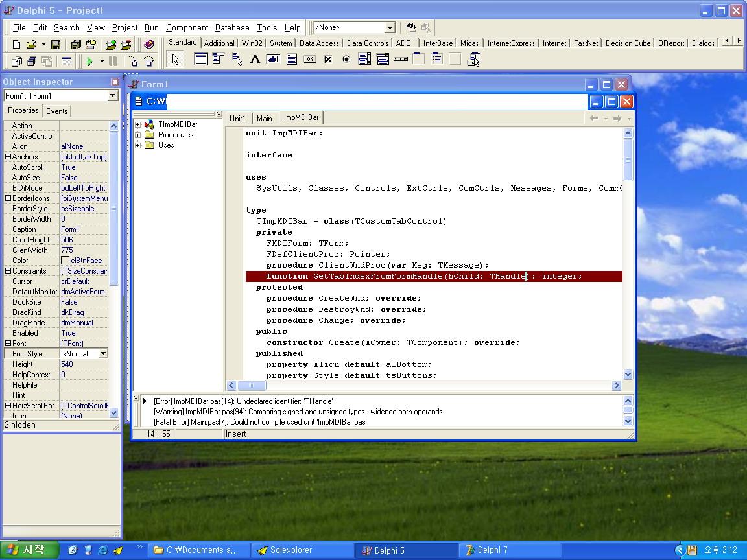Click the Help contents book icon
Viewport: 747px width, 560px height.
click(149, 45)
